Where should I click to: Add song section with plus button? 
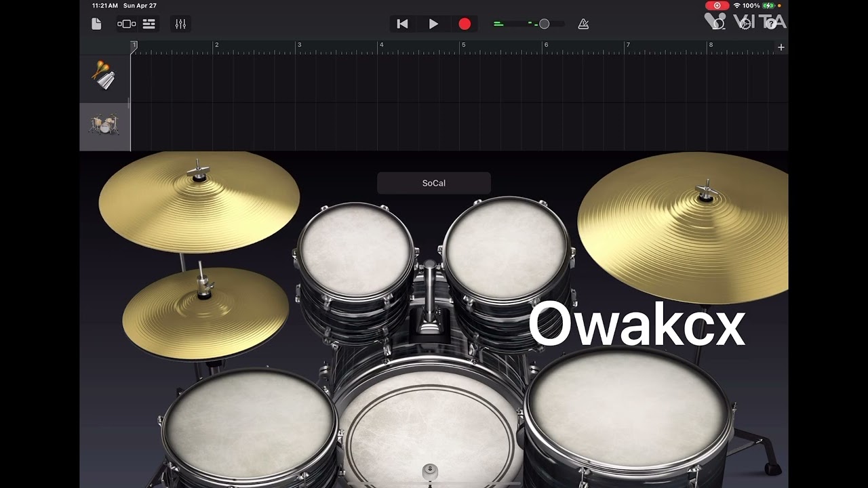tap(781, 47)
